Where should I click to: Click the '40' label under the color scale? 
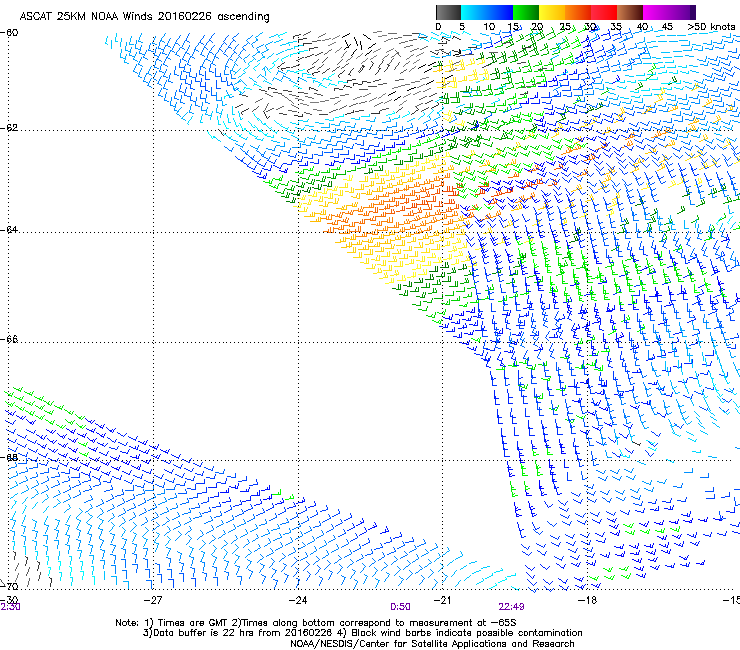point(642,27)
